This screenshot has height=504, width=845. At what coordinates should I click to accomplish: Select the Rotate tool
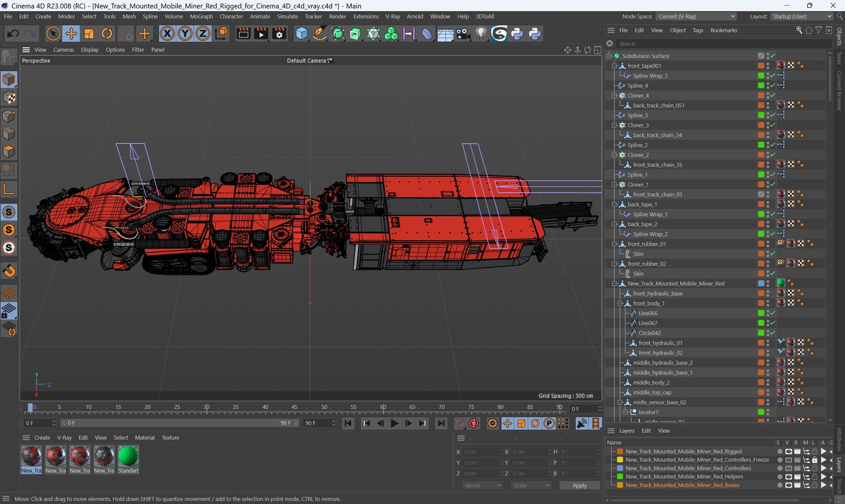click(107, 34)
